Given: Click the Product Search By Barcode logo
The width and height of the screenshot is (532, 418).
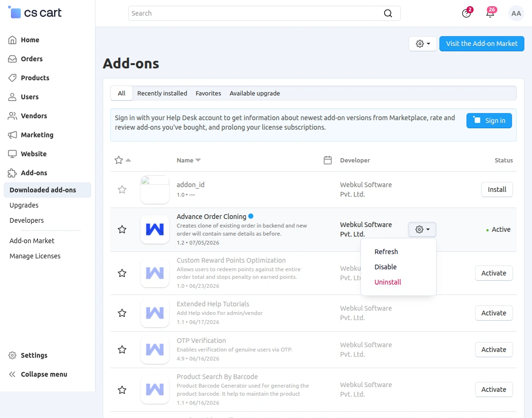Looking at the screenshot, I should coord(155,389).
